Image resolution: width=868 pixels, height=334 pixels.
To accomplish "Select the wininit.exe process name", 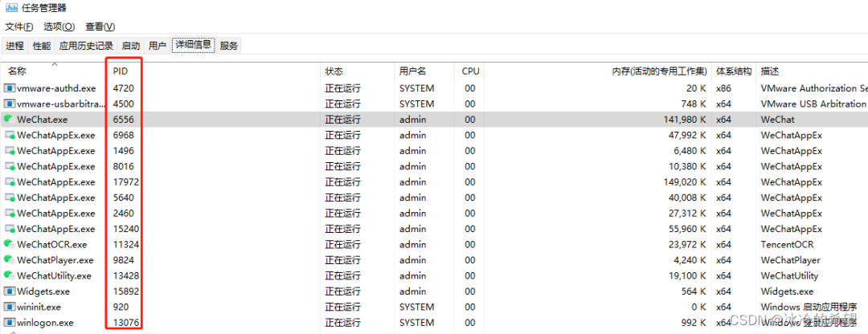I will [39, 307].
